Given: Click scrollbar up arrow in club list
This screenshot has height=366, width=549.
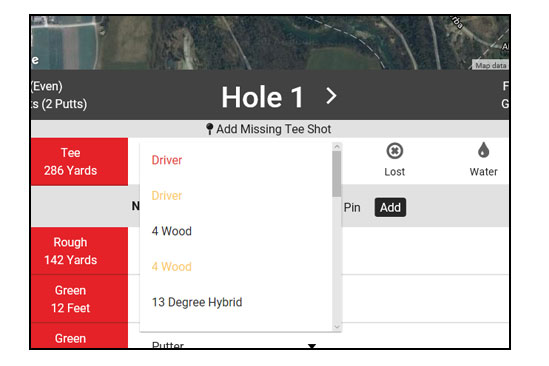Looking at the screenshot, I should coord(337,147).
